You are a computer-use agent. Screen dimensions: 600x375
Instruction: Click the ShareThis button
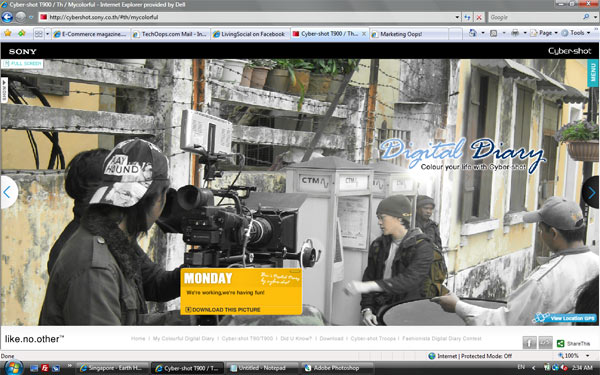click(574, 344)
